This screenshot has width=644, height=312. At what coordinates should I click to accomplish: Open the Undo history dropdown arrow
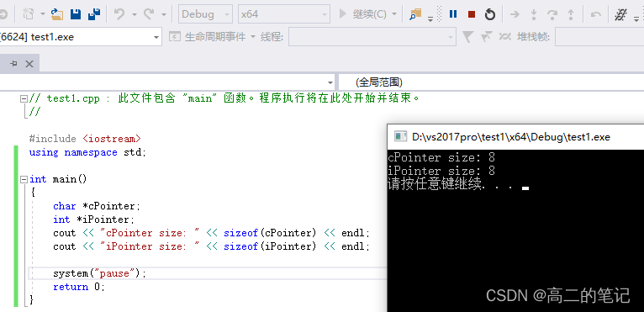point(134,14)
